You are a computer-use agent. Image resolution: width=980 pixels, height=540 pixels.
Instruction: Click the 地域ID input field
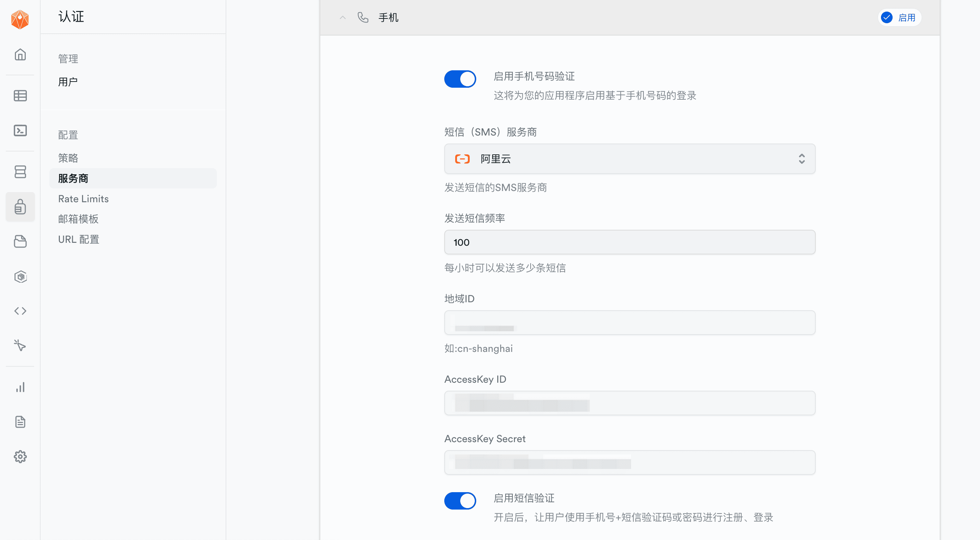(630, 323)
